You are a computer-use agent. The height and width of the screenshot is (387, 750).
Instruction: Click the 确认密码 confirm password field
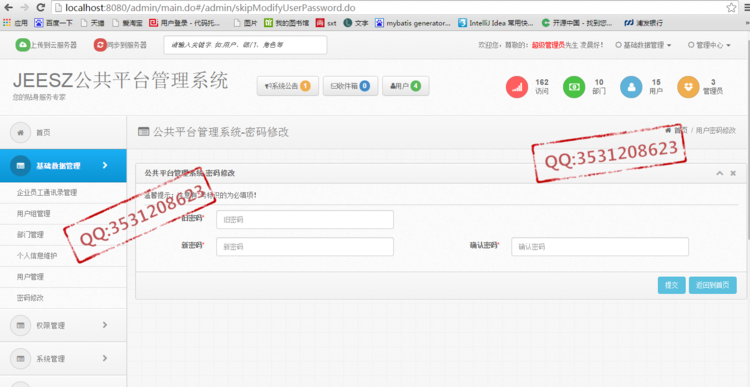[x=600, y=247]
